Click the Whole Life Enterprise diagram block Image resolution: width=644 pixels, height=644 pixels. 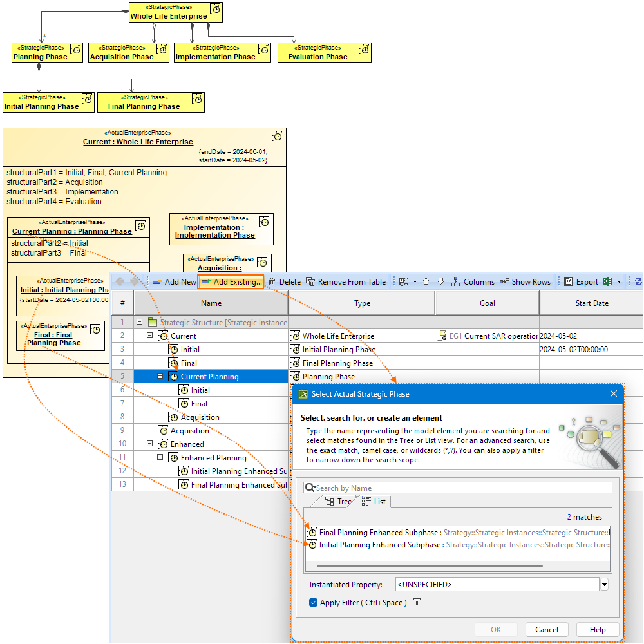[x=176, y=12]
